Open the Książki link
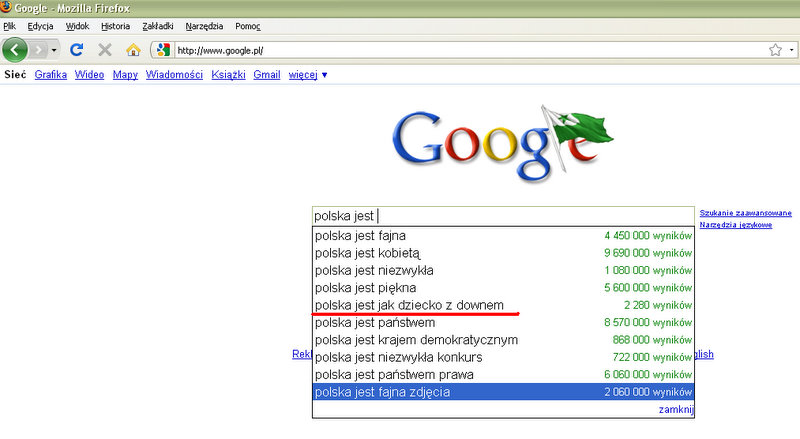800x439 pixels. (x=228, y=75)
